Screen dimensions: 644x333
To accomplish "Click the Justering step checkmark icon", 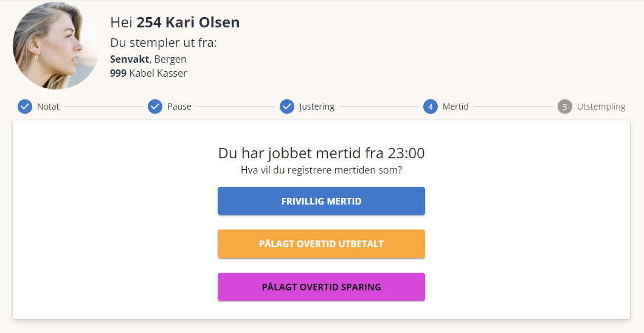I will point(286,107).
